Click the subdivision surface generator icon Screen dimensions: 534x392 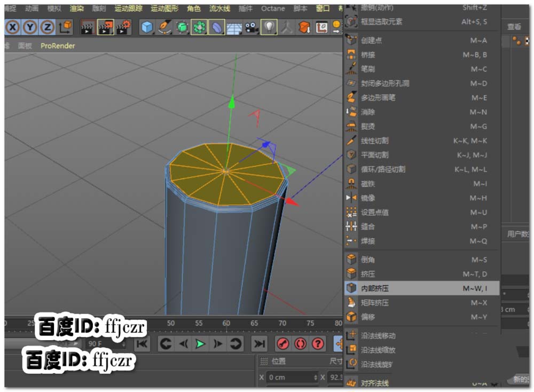click(x=182, y=27)
